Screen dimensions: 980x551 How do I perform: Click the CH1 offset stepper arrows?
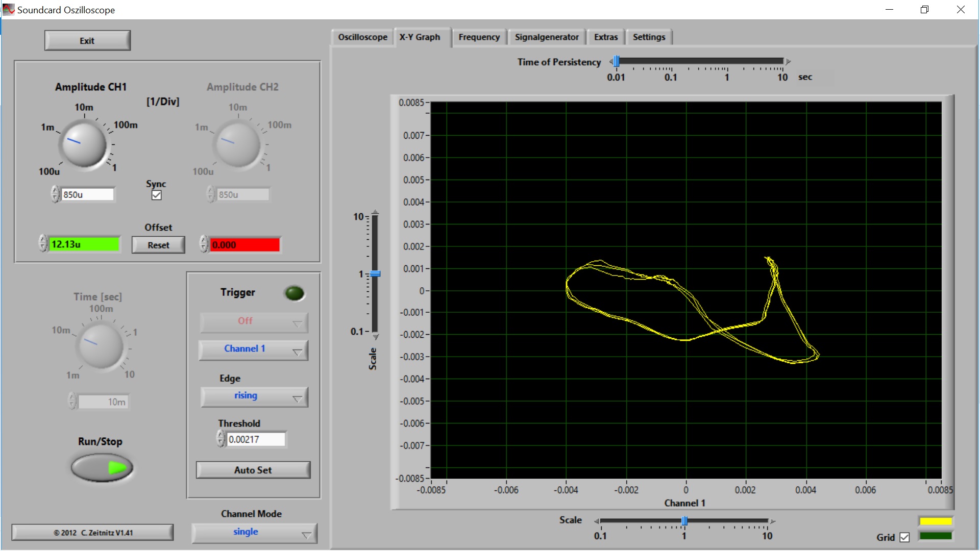tap(43, 244)
